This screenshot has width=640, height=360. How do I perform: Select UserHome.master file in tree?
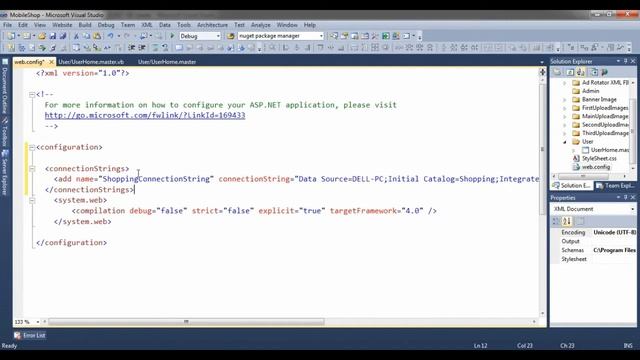coord(609,150)
